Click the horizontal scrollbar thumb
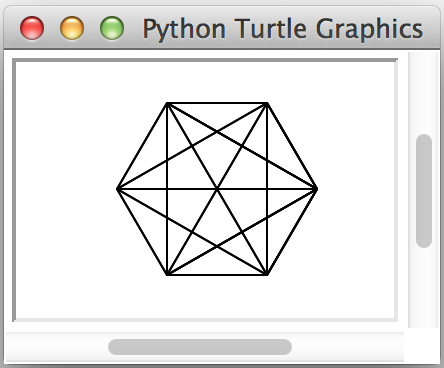The image size is (444, 368). [200, 347]
